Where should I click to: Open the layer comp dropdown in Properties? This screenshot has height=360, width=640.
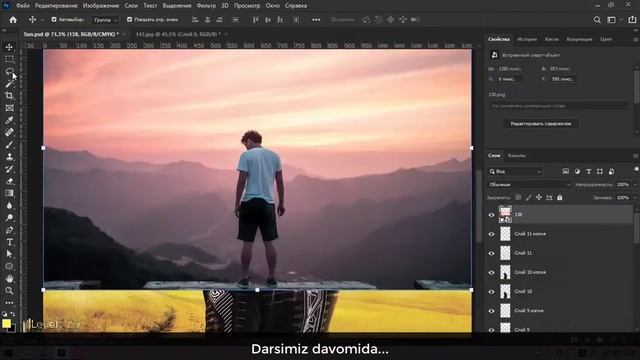558,106
